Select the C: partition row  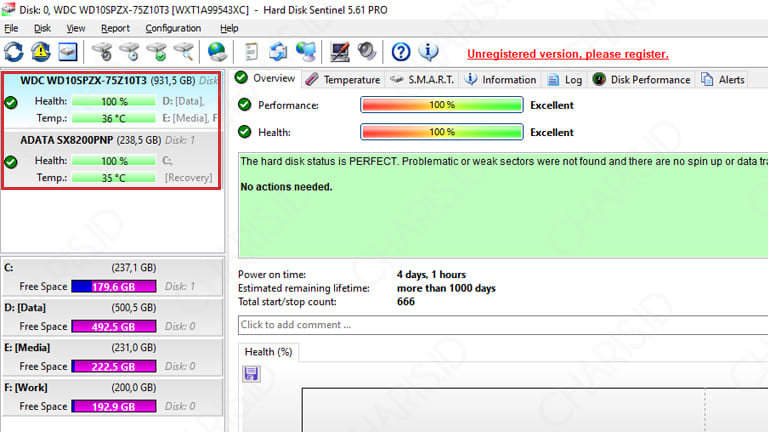tap(113, 277)
